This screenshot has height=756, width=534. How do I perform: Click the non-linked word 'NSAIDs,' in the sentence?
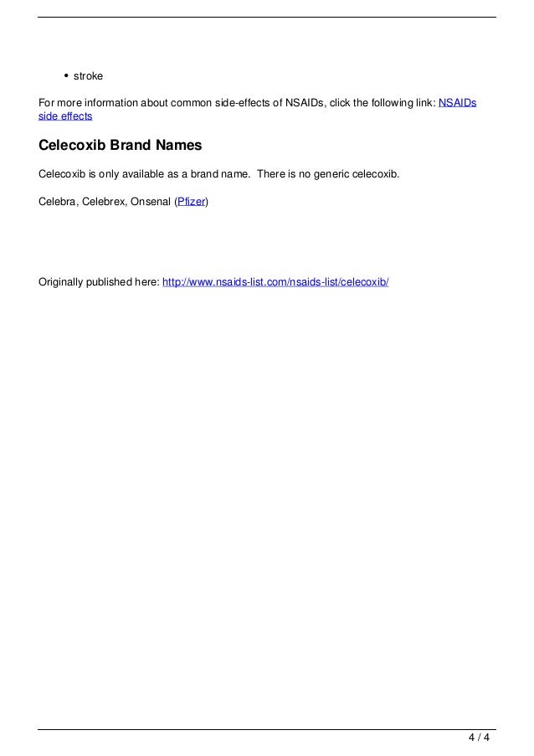pos(306,103)
